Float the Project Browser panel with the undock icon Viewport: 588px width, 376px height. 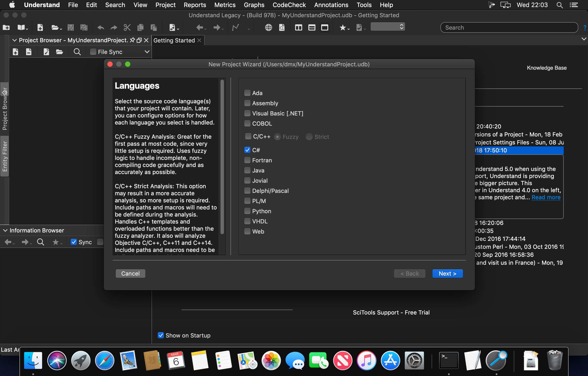(139, 40)
